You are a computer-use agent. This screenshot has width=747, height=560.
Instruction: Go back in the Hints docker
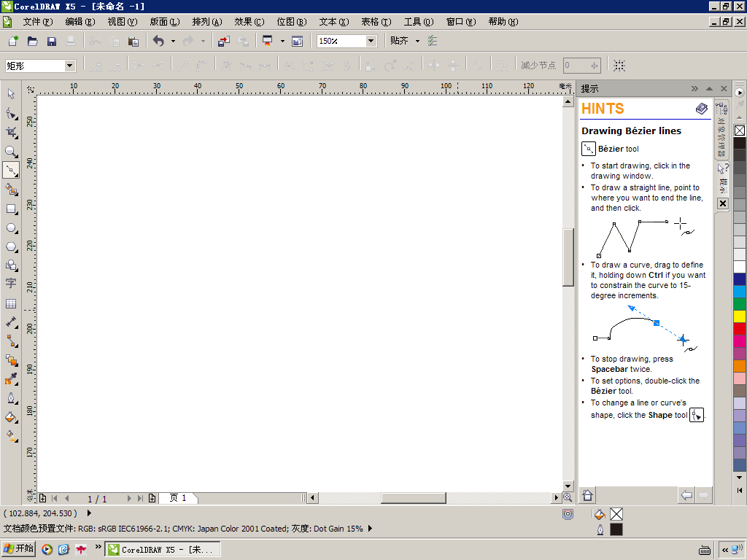click(x=686, y=495)
